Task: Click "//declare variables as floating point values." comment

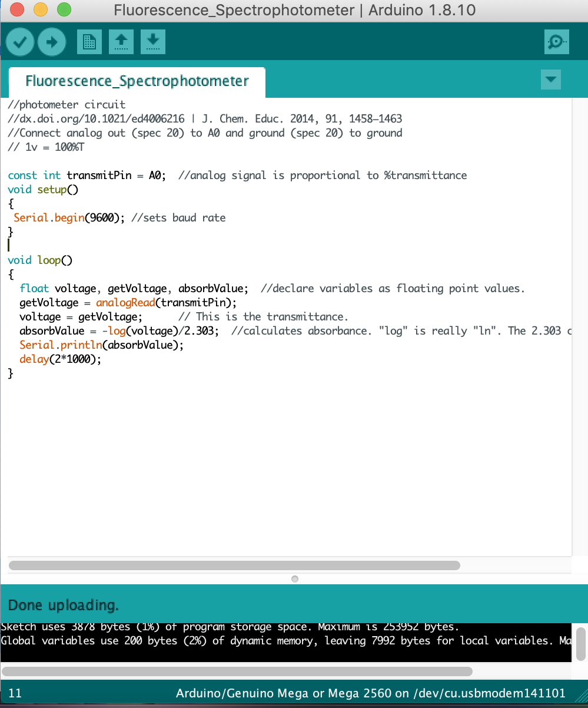Action: tap(393, 289)
